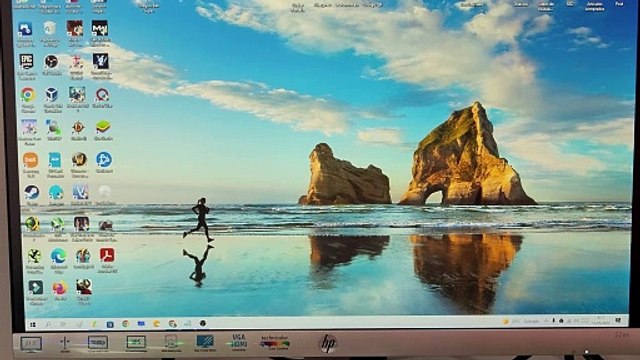Open the Adobe Acrobat red icon

[x=107, y=255]
